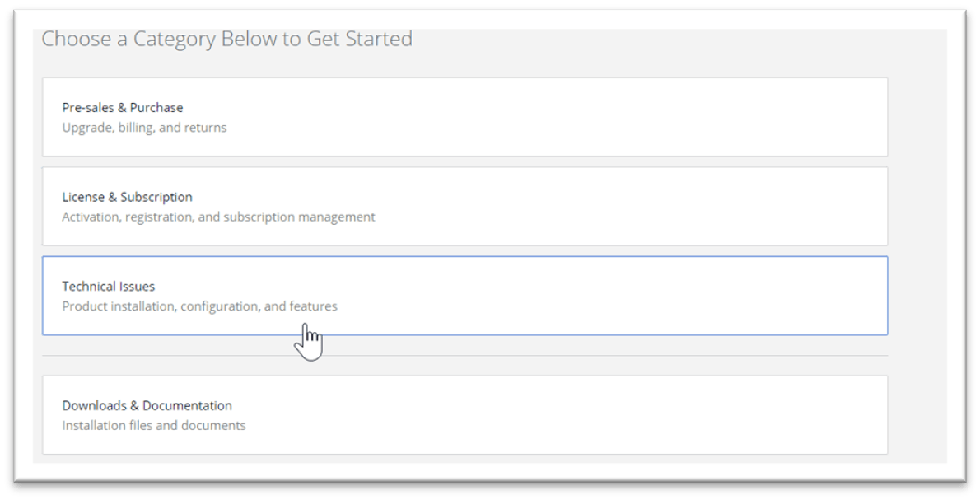The height and width of the screenshot is (500, 980).
Task: Choose the Downloads & Documentation category
Action: coord(464,414)
